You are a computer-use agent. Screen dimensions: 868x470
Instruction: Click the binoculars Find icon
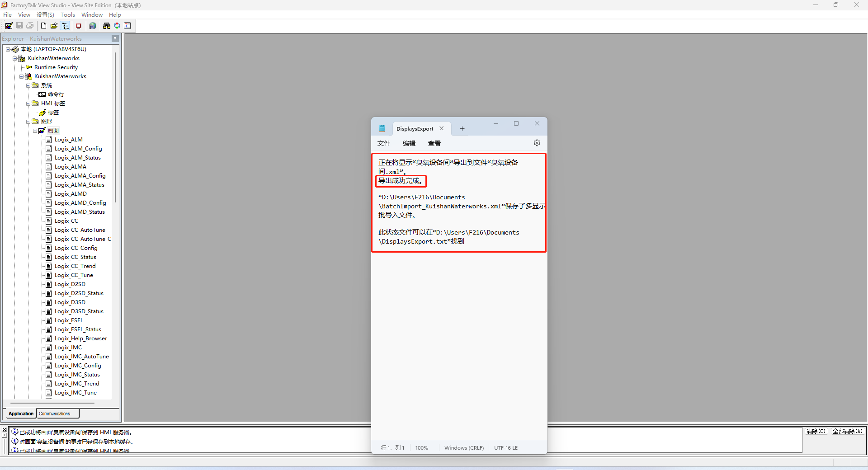107,26
